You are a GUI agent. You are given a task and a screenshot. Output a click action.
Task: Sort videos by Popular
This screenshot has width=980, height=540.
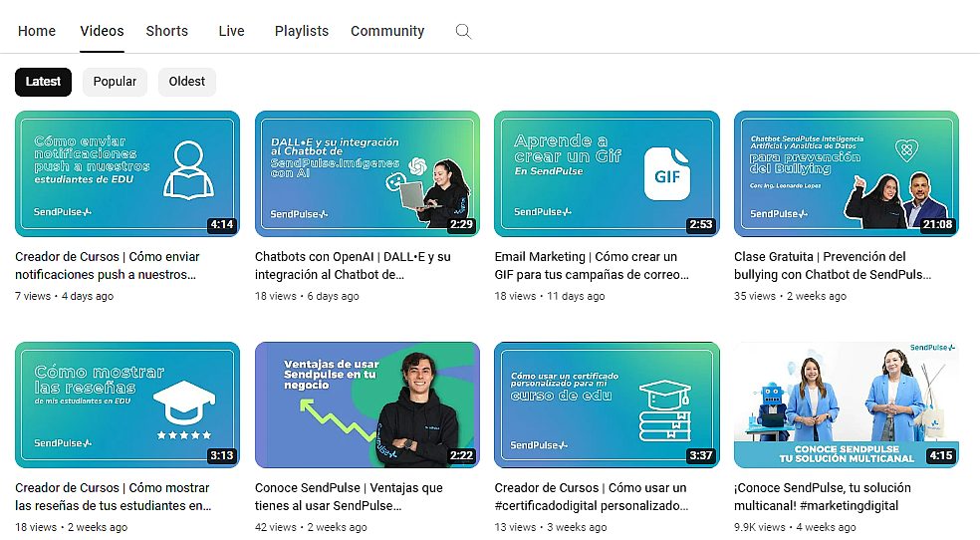(x=115, y=82)
